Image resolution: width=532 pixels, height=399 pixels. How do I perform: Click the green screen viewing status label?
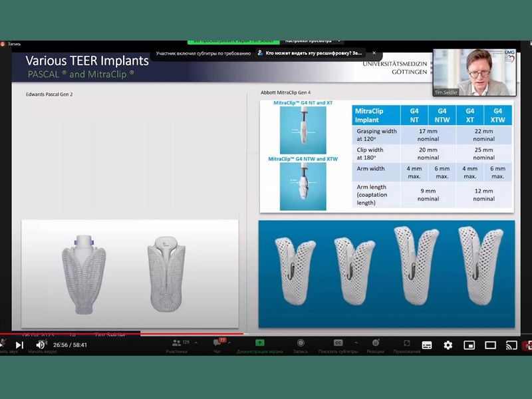pos(230,41)
